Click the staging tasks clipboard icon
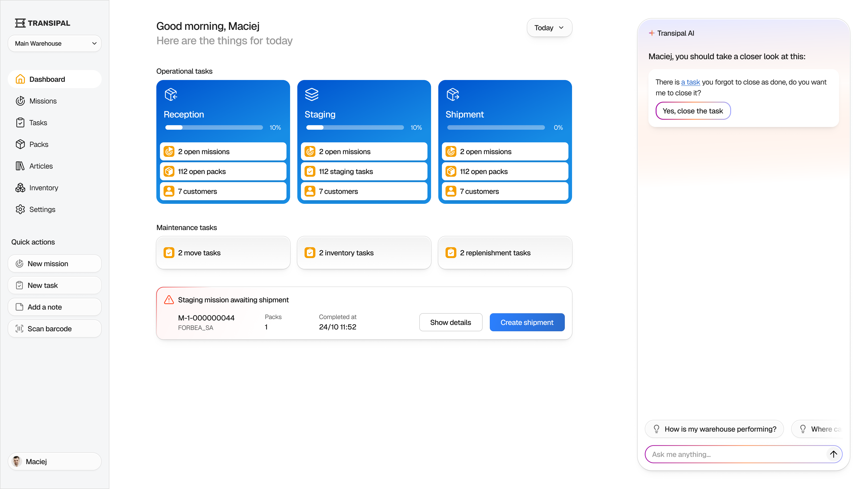 310,172
